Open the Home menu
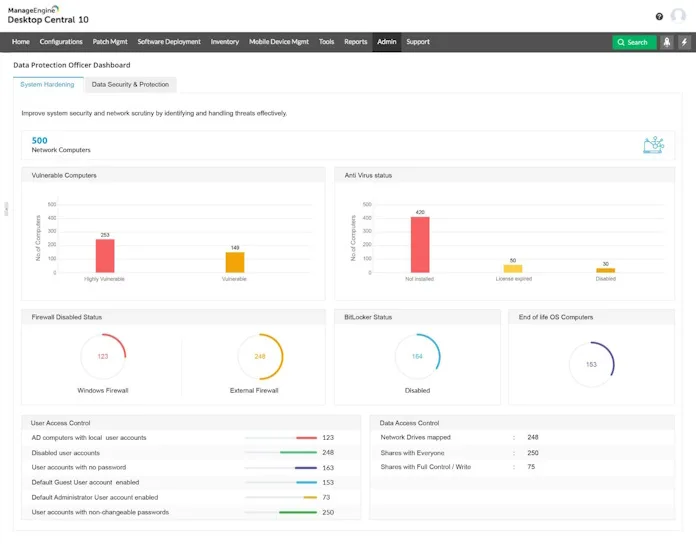The width and height of the screenshot is (696, 544). click(21, 42)
